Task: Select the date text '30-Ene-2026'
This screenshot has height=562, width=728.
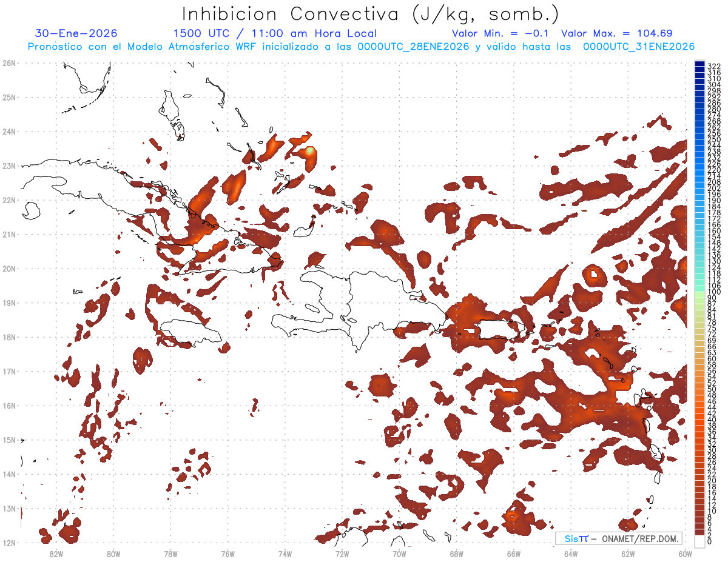Action: 76,33
